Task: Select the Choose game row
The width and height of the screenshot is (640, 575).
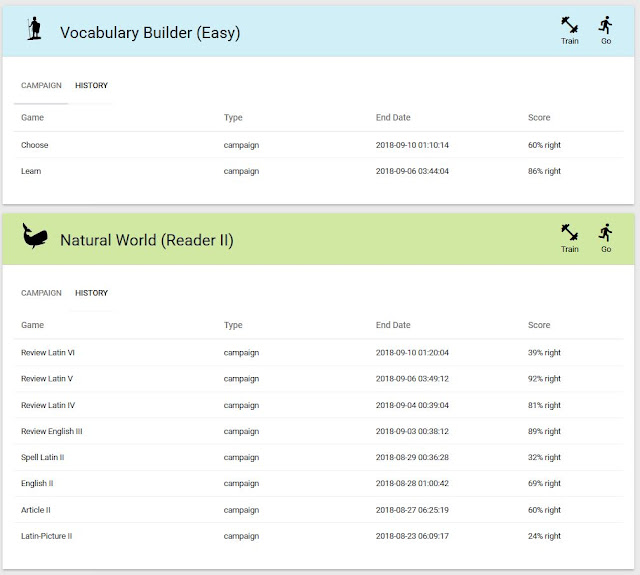Action: [319, 145]
